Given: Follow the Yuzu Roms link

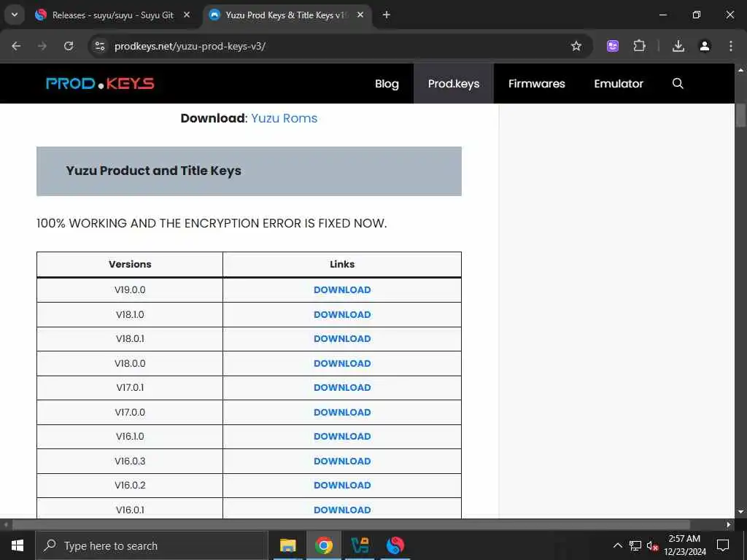Looking at the screenshot, I should click(284, 118).
